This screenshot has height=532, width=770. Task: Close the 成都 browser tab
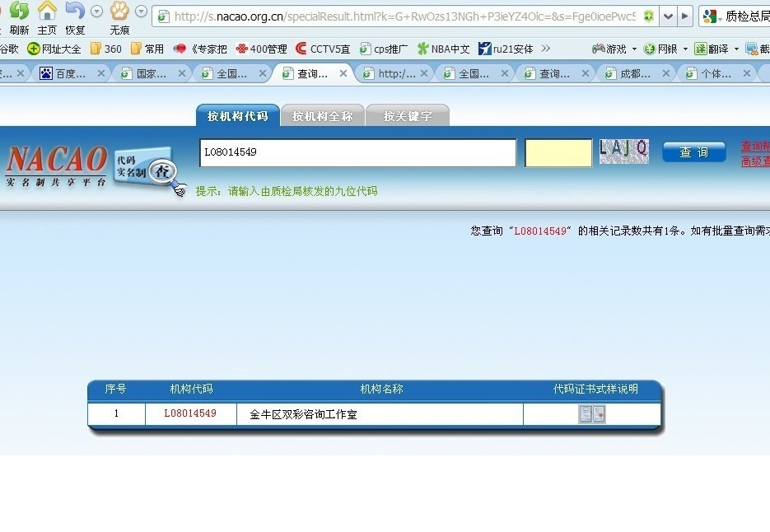click(x=666, y=73)
